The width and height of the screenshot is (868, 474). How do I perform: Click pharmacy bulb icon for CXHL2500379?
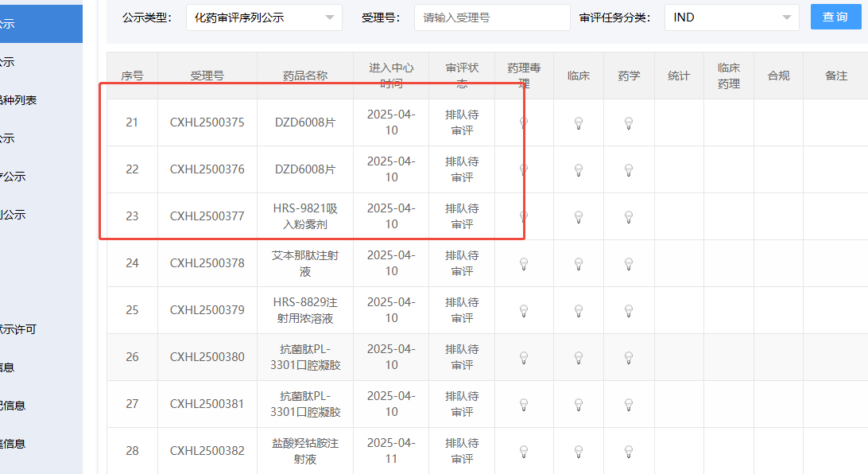(x=629, y=311)
